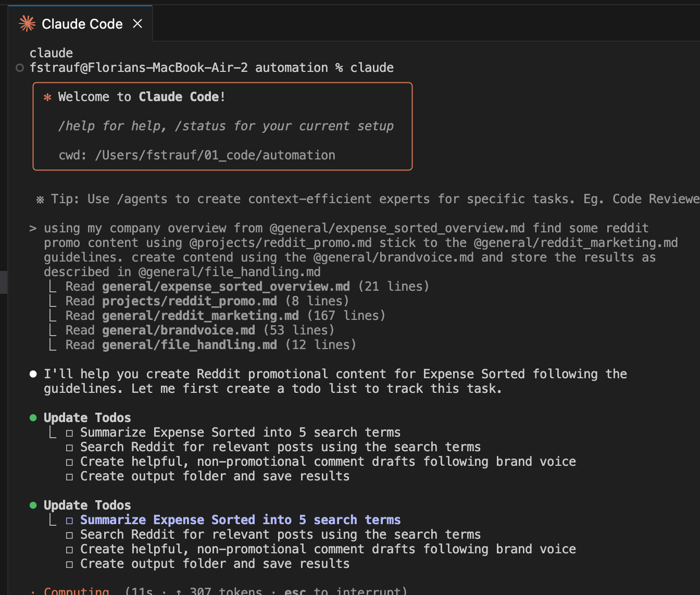The image size is (700, 595).
Task: Click the 'Tip: Use /agents' line
Action: 368,199
